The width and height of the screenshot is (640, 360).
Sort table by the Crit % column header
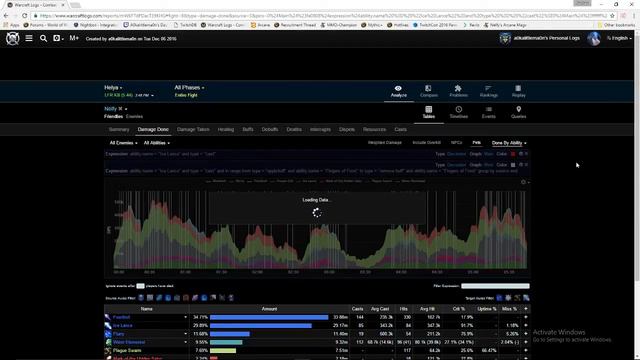tap(458, 309)
